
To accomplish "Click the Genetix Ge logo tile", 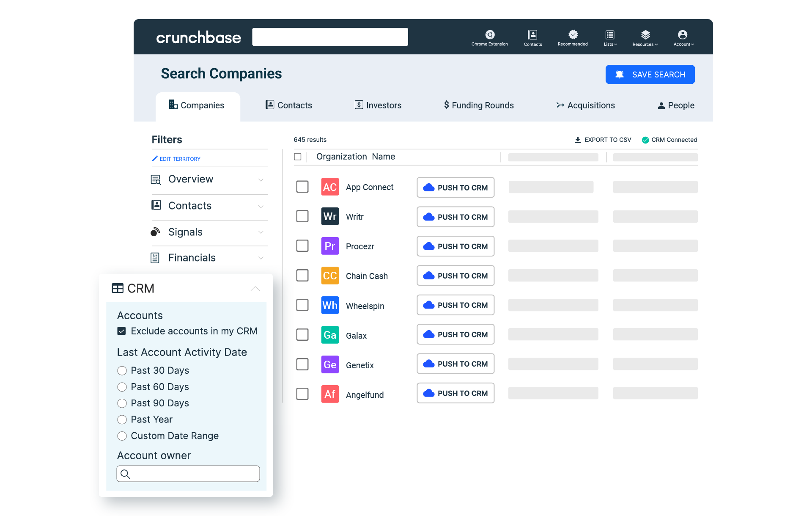I will 330,364.
